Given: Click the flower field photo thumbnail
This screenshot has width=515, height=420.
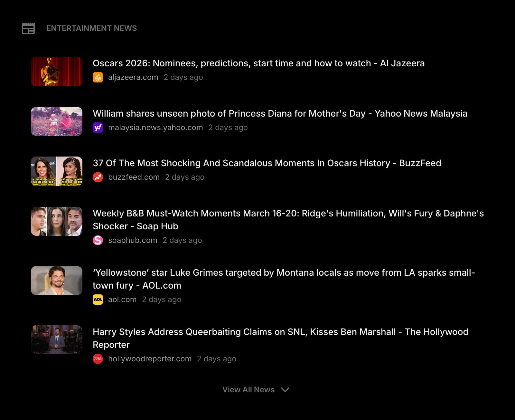Looking at the screenshot, I should pos(57,121).
